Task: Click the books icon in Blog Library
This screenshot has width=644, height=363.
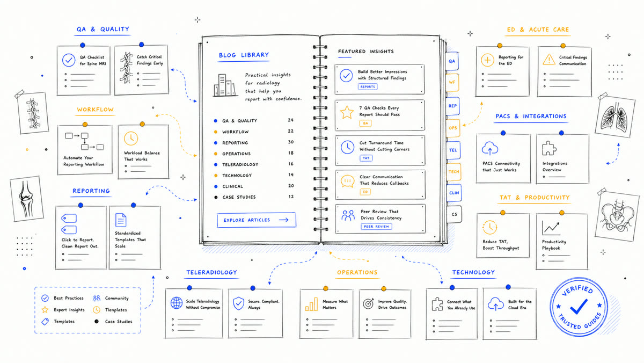Action: click(x=226, y=85)
